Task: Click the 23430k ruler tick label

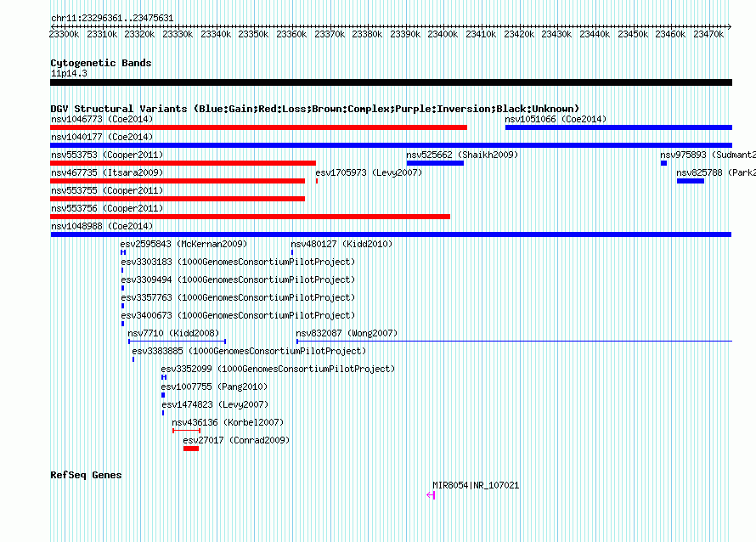Action: [x=556, y=34]
